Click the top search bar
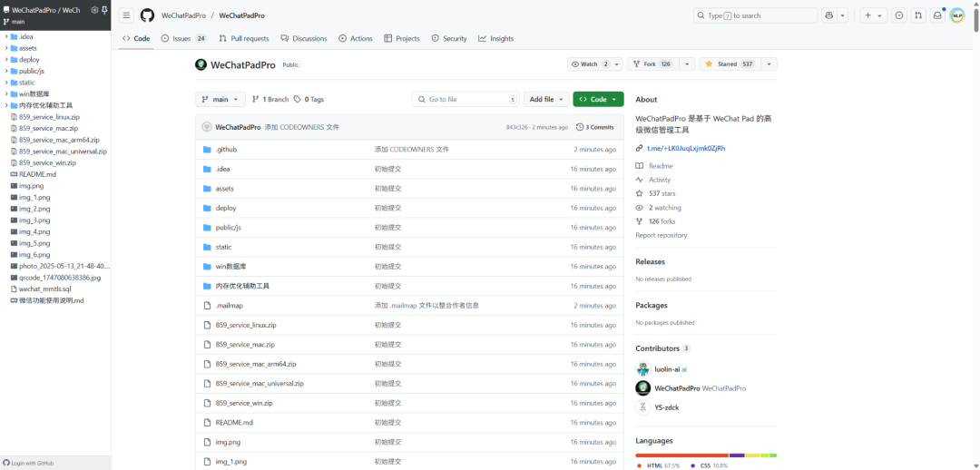The width and height of the screenshot is (980, 470). coord(756,15)
